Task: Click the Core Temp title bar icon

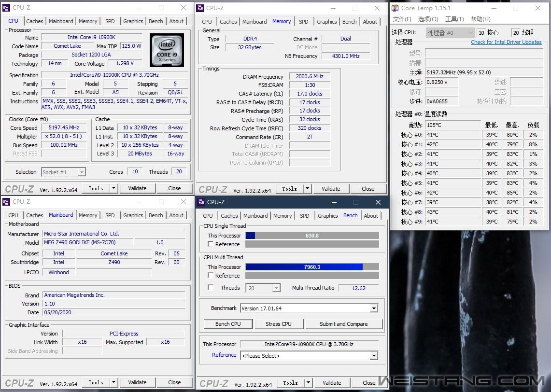Action: [395, 8]
